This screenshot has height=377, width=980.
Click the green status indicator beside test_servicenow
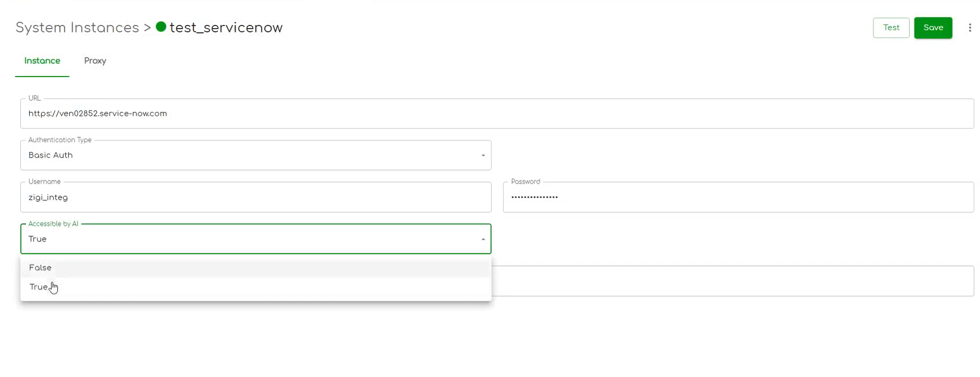pyautogui.click(x=161, y=27)
